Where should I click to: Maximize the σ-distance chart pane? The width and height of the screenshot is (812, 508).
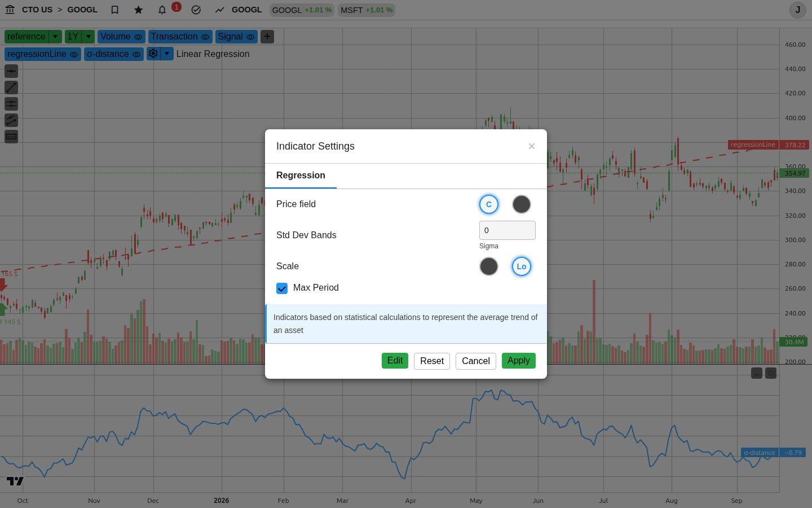(x=771, y=373)
